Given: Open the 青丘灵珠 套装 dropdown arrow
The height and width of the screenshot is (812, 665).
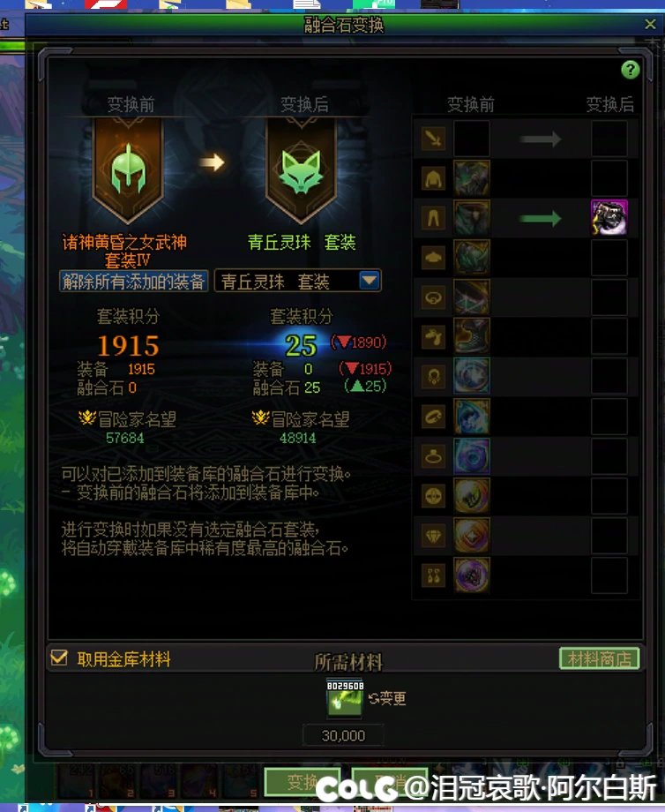Looking at the screenshot, I should click(x=370, y=282).
